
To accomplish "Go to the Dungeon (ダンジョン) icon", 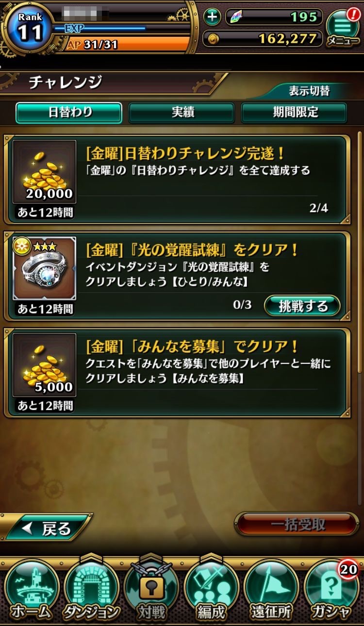I will pyautogui.click(x=91, y=590).
